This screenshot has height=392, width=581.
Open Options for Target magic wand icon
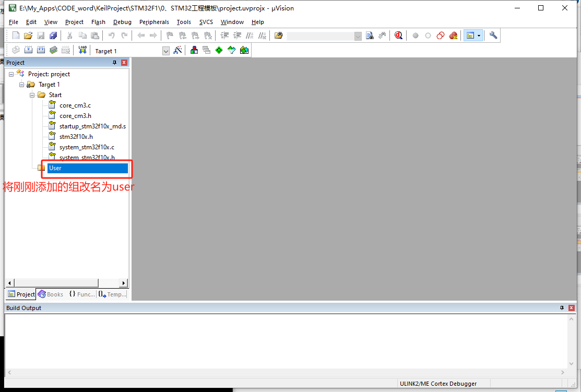pos(178,50)
